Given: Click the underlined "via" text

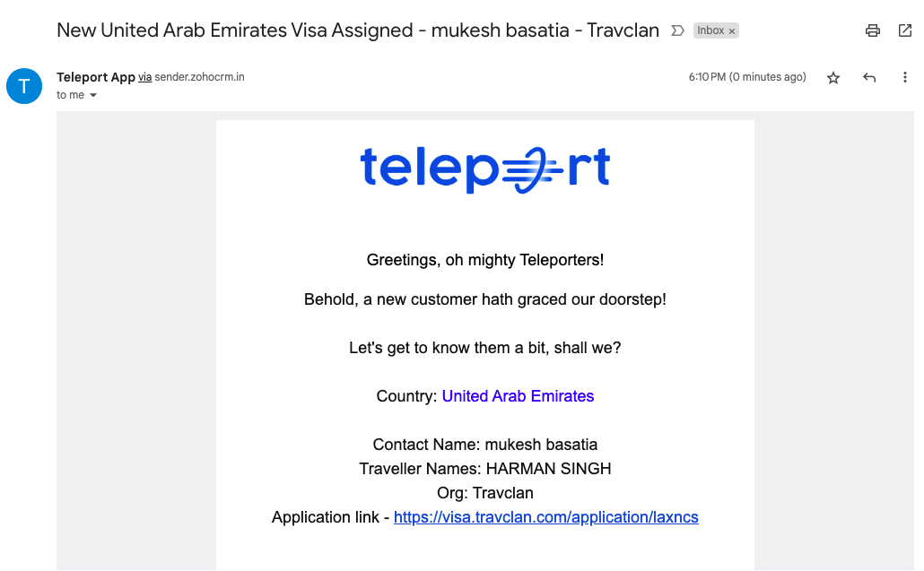Looking at the screenshot, I should point(144,77).
